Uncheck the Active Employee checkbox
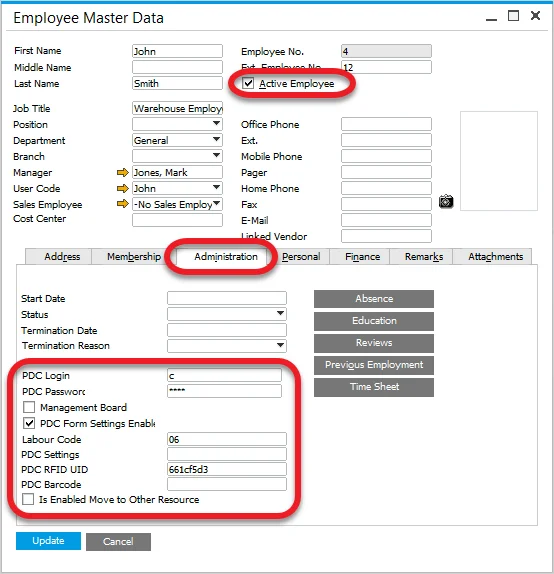Image resolution: width=554 pixels, height=574 pixels. pos(248,83)
